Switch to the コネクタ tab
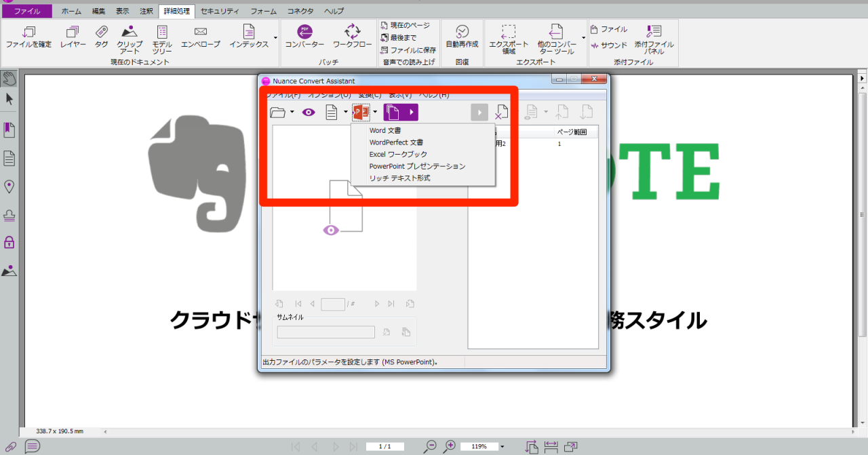The image size is (868, 455). point(300,11)
